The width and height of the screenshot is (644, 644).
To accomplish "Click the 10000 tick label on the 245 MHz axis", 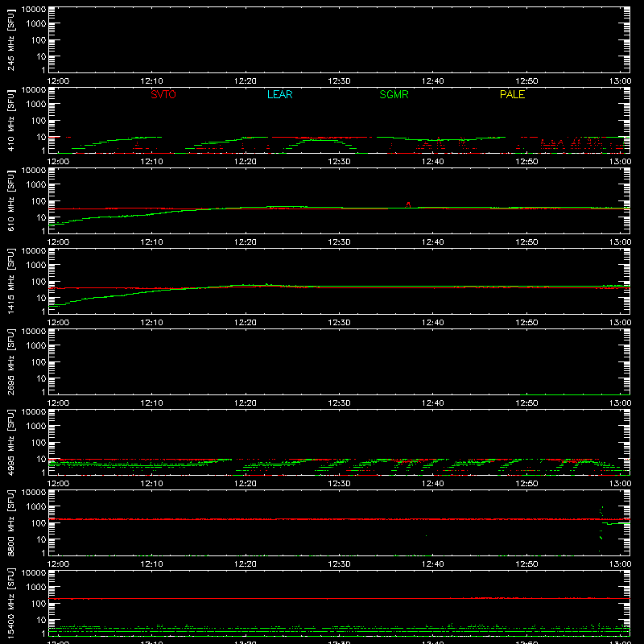I will pyautogui.click(x=34, y=10).
